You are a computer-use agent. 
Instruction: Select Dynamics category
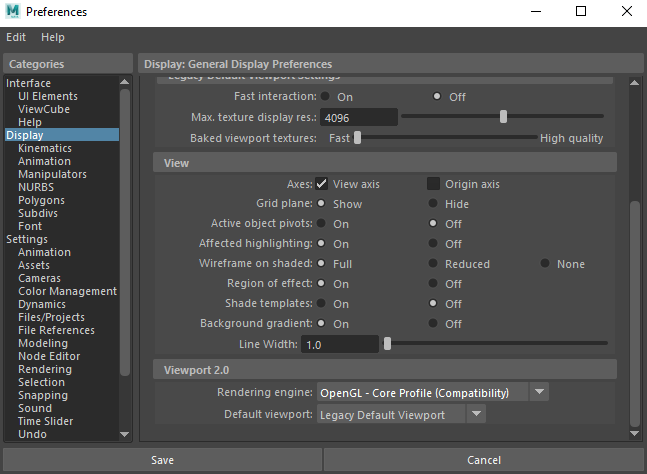point(42,304)
